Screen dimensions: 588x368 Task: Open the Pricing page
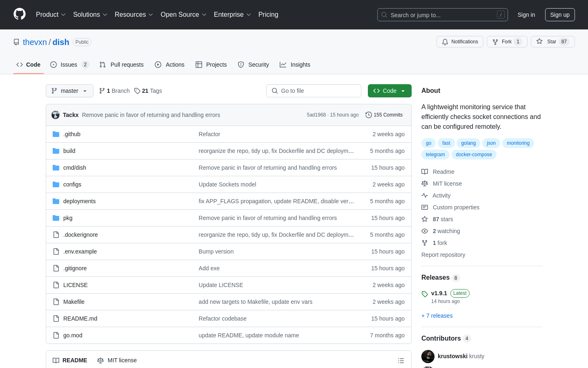tap(268, 15)
